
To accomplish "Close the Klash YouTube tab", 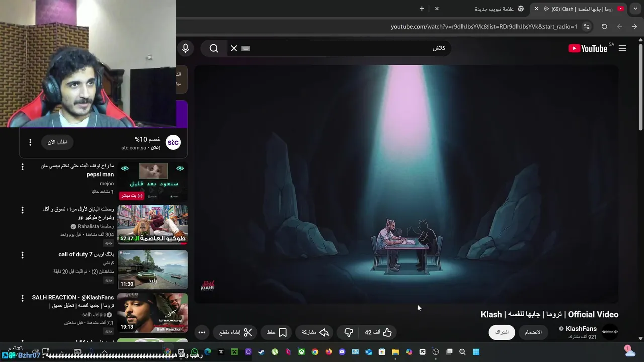I will point(536,9).
